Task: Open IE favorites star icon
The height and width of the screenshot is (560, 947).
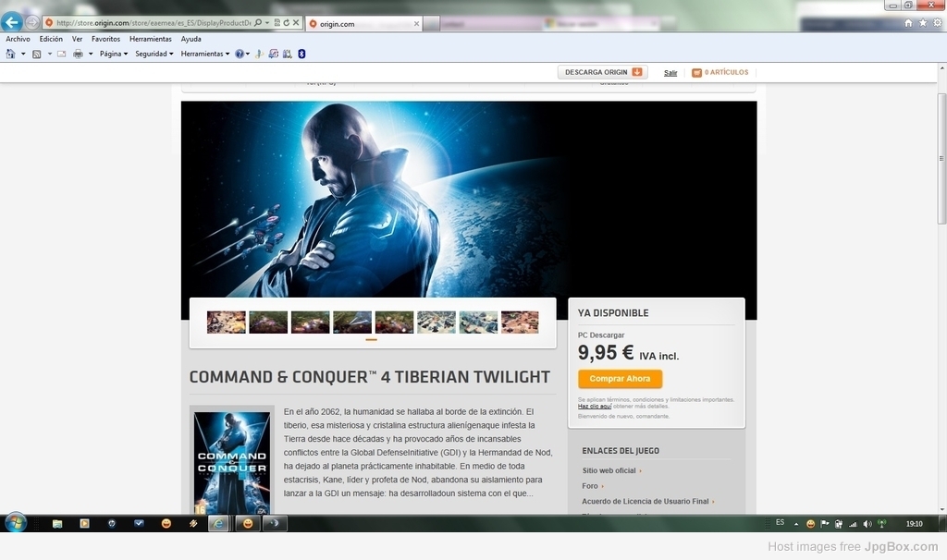Action: point(922,22)
